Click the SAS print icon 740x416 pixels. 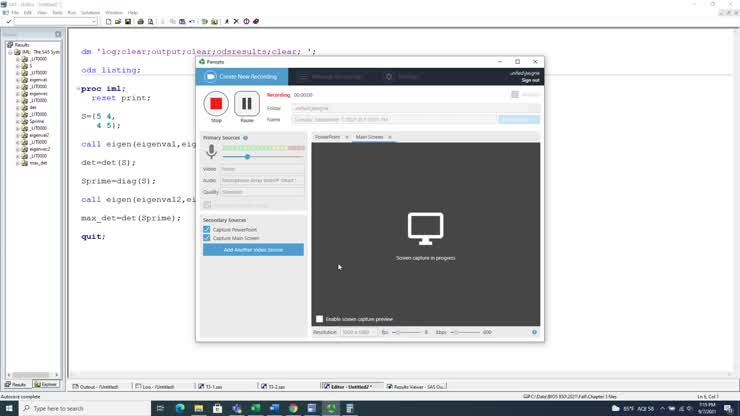pyautogui.click(x=139, y=21)
